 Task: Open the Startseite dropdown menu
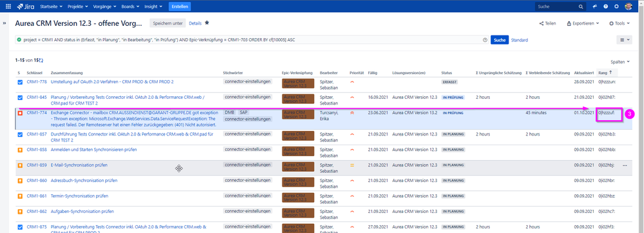[x=52, y=6]
